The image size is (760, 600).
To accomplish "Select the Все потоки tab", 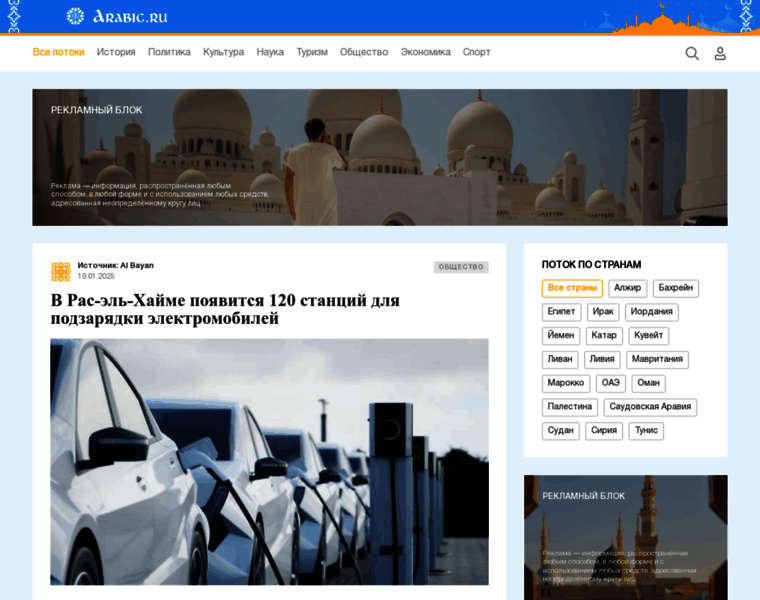I will pos(59,52).
